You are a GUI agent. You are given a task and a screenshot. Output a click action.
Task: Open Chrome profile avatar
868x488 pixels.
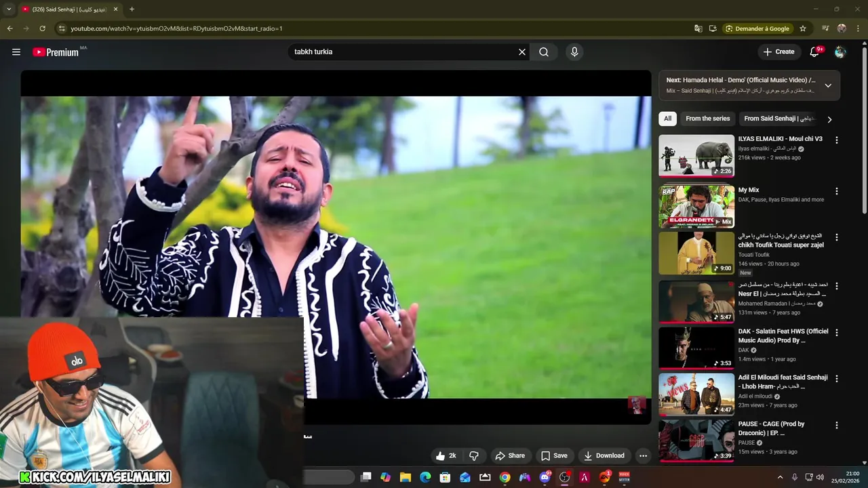tap(842, 28)
